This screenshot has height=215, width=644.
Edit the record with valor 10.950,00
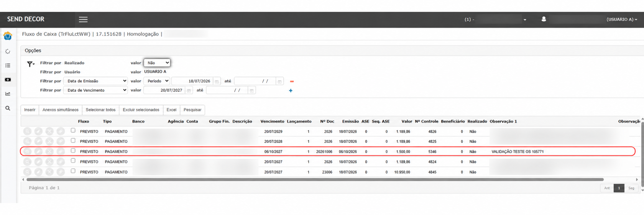point(38,172)
